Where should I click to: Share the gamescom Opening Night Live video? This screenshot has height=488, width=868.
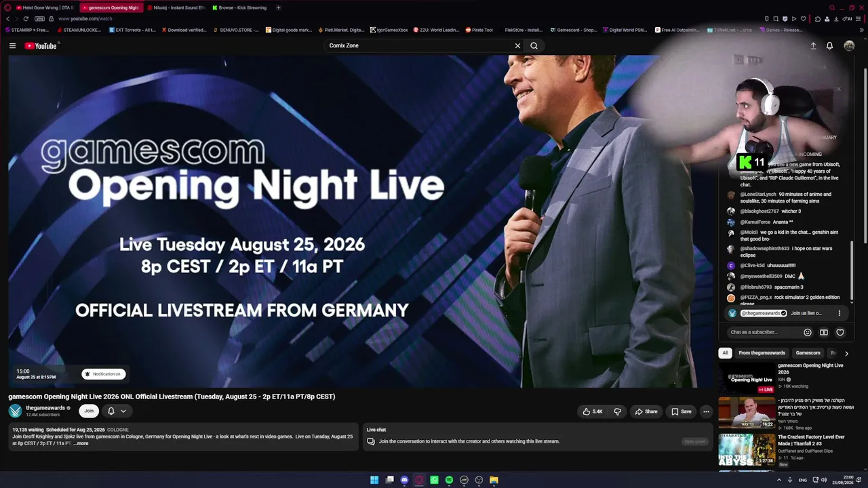pyautogui.click(x=646, y=411)
